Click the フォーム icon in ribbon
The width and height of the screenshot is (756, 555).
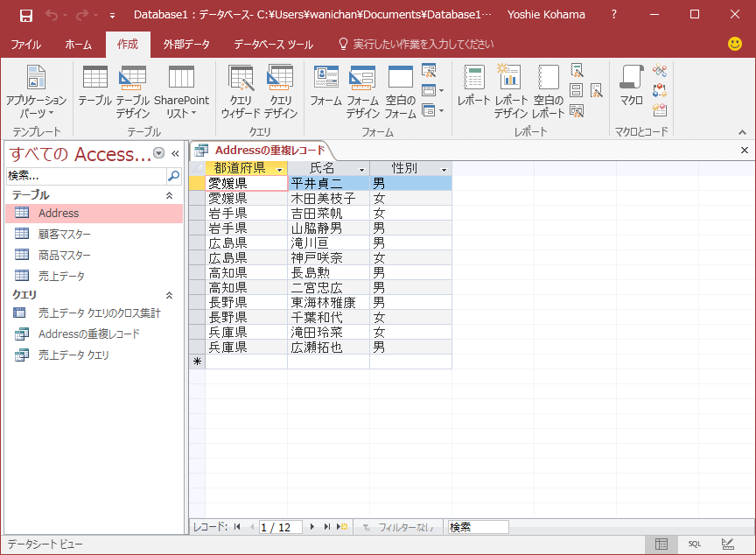click(x=325, y=86)
